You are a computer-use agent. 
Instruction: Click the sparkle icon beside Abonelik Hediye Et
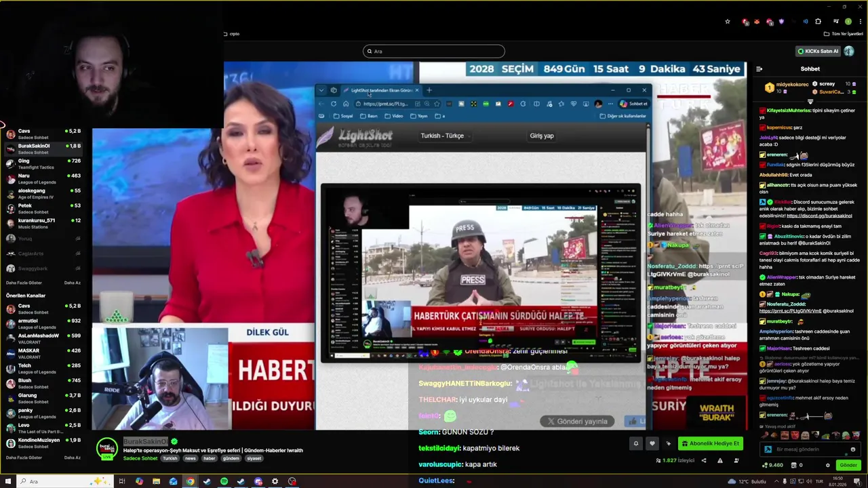pyautogui.click(x=669, y=443)
